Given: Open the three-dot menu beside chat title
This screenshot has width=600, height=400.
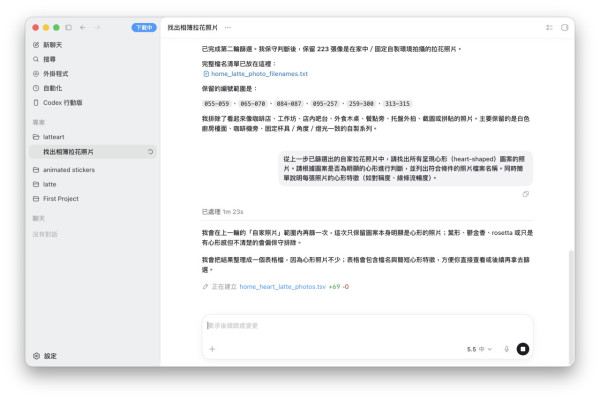Looking at the screenshot, I should point(228,28).
